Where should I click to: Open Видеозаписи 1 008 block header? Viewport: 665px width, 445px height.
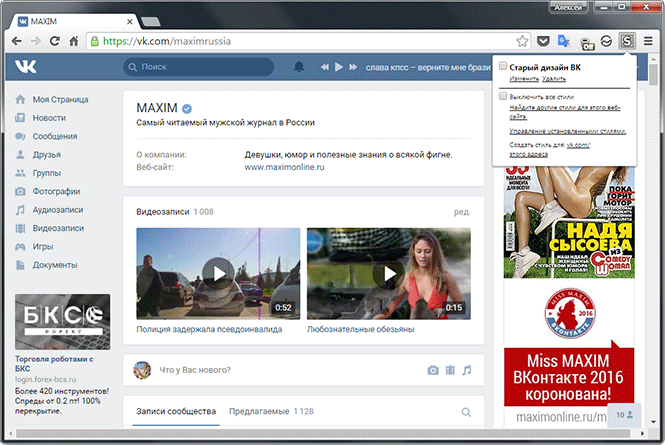175,212
